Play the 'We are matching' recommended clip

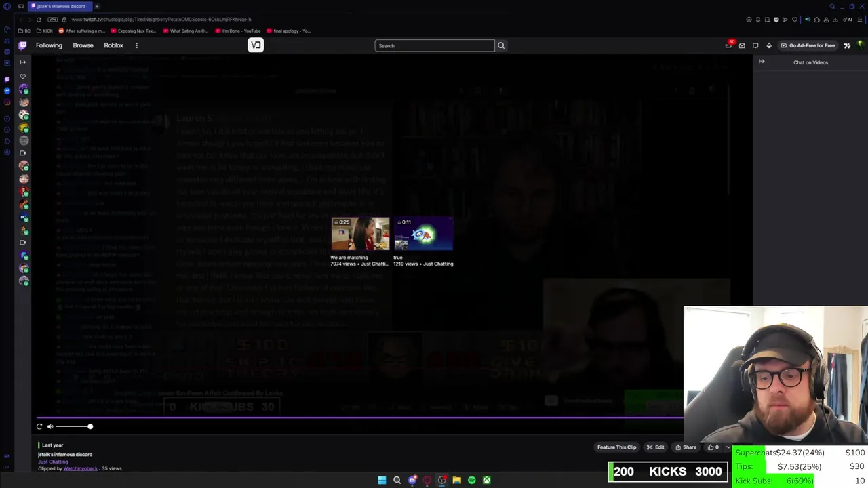pos(360,234)
